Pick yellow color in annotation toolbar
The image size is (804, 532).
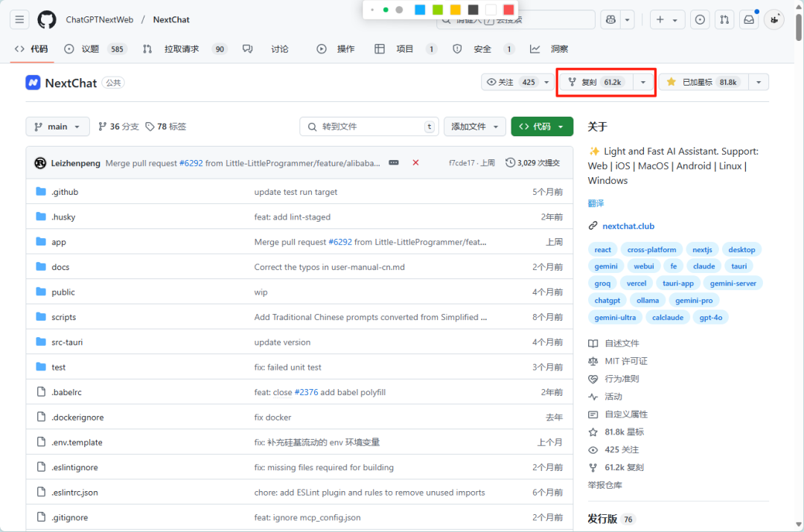[456, 10]
